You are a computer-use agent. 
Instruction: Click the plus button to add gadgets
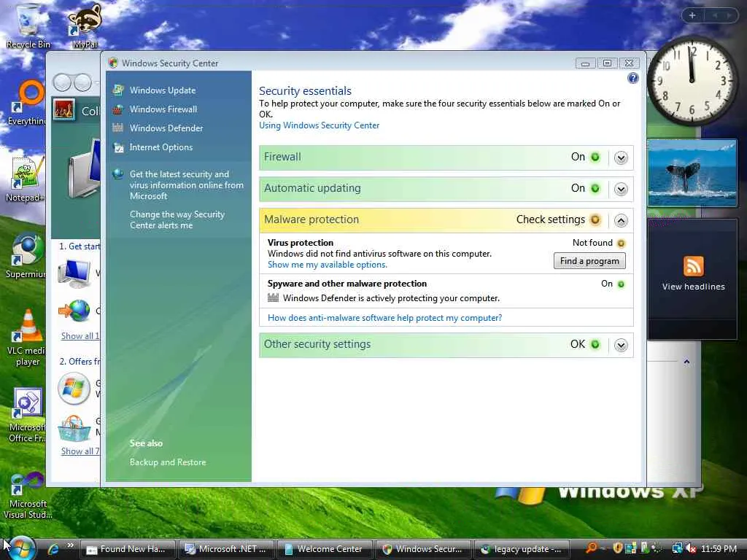point(692,16)
